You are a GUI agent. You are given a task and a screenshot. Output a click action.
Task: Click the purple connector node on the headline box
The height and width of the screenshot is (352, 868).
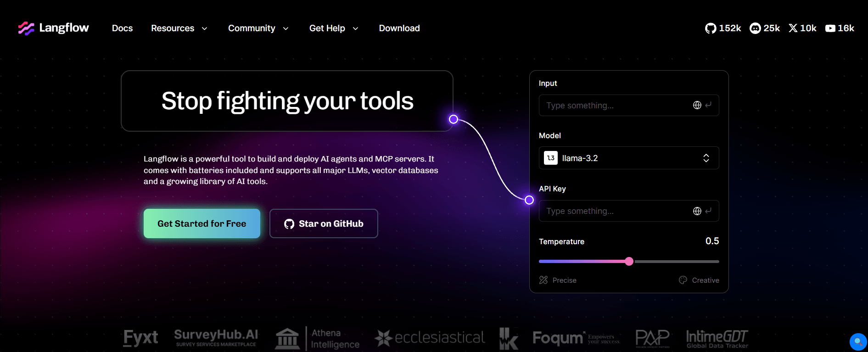[x=454, y=119]
